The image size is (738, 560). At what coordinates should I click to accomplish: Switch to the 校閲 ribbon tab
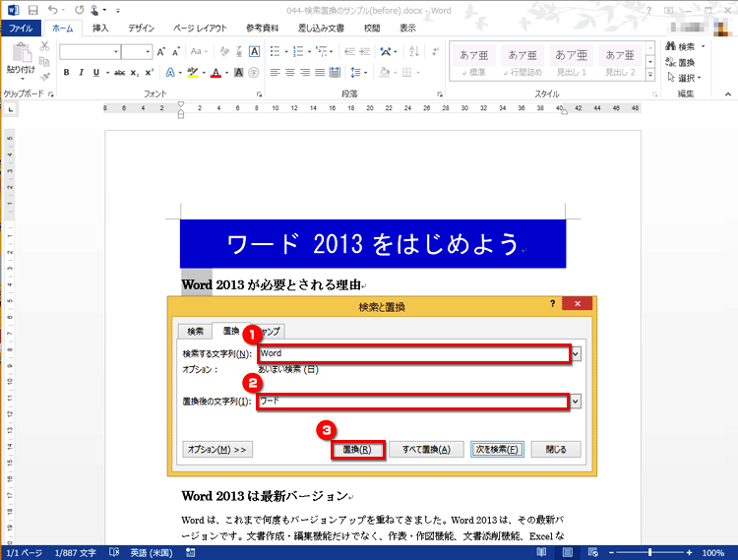click(372, 29)
